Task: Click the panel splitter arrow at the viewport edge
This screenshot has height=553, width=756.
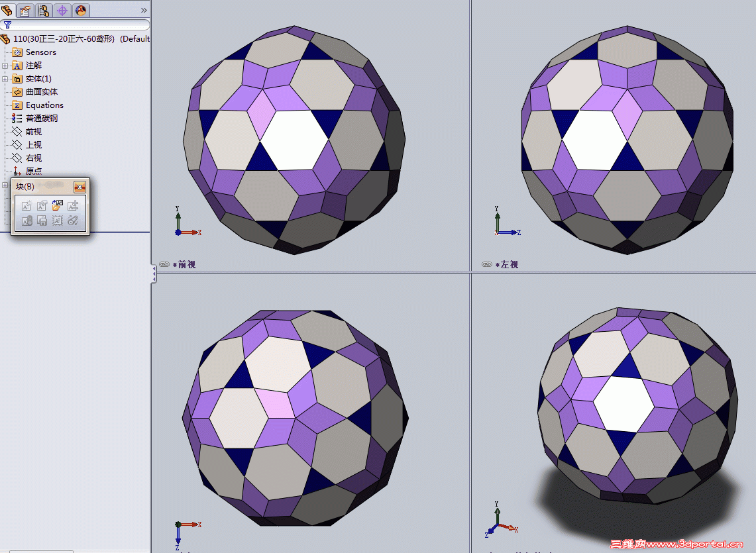Action: point(153,274)
